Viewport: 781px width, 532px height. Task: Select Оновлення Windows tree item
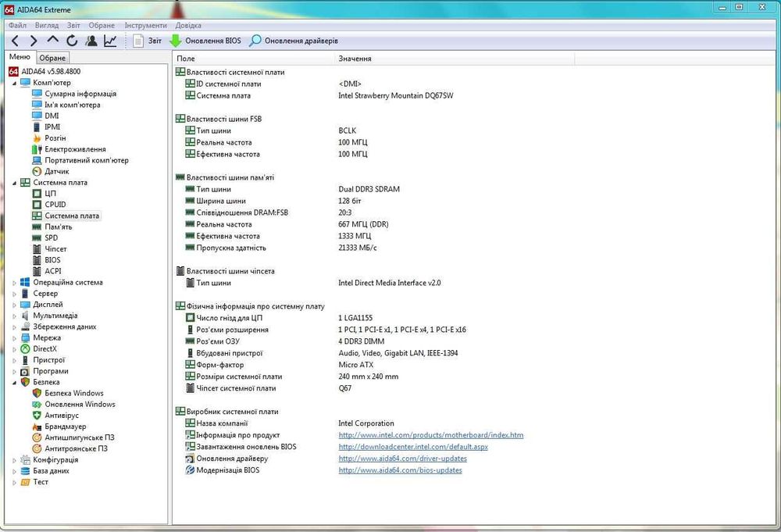(x=73, y=404)
